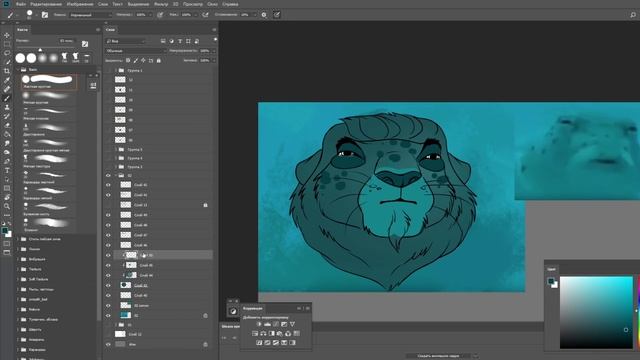Select the Hand tool
The width and height of the screenshot is (640, 360).
click(7, 197)
